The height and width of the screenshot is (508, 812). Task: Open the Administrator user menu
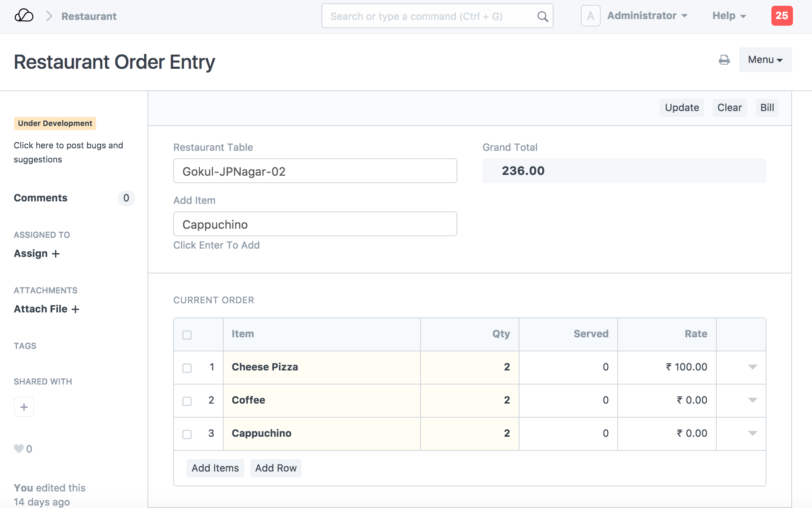647,16
